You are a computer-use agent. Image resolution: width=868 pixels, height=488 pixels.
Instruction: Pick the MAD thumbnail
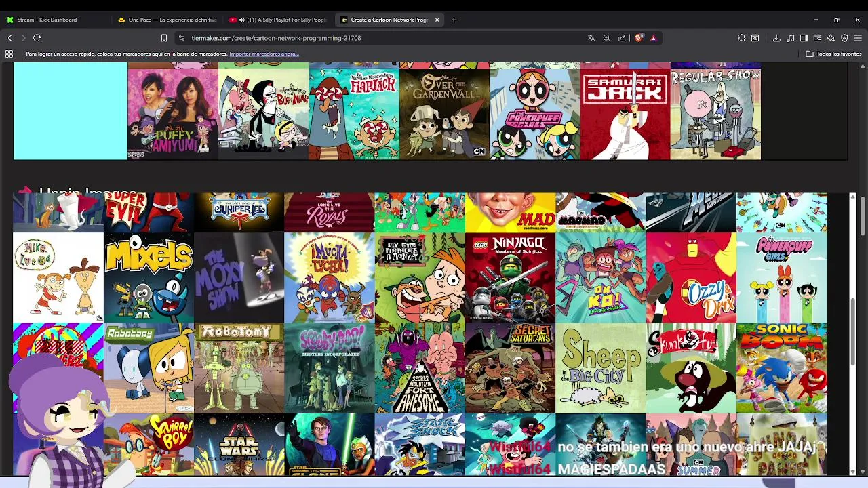510,212
